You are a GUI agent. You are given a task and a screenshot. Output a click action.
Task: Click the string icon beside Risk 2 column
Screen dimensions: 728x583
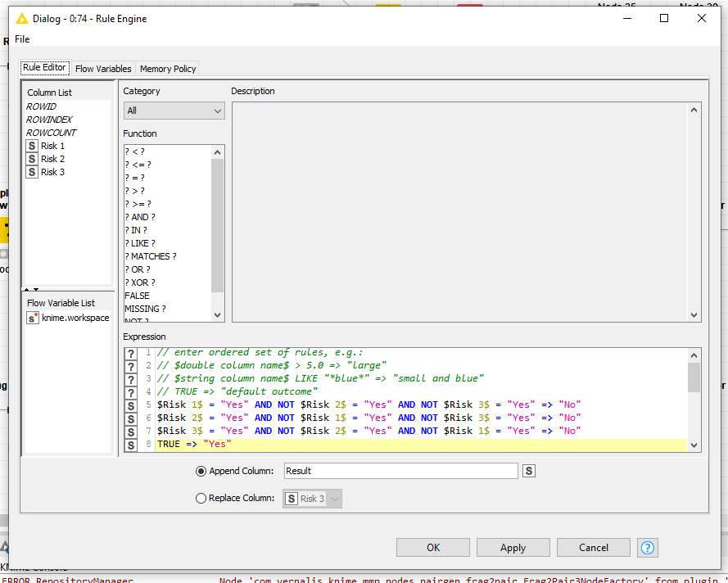[x=32, y=159]
